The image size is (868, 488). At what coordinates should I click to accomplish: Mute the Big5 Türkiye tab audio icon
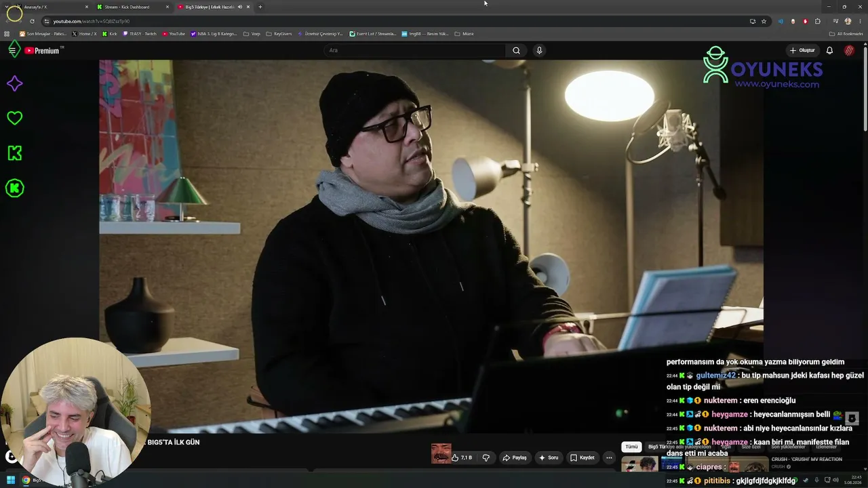point(239,7)
